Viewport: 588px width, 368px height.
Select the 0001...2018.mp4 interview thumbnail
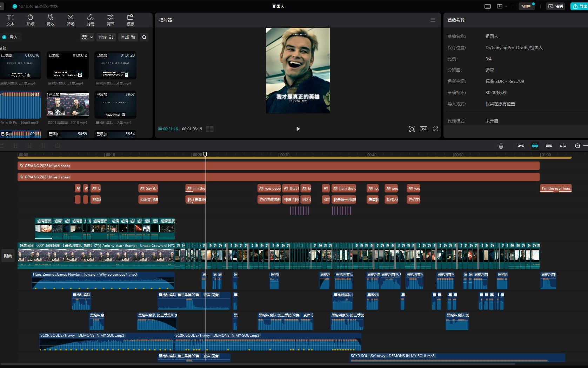click(x=68, y=105)
